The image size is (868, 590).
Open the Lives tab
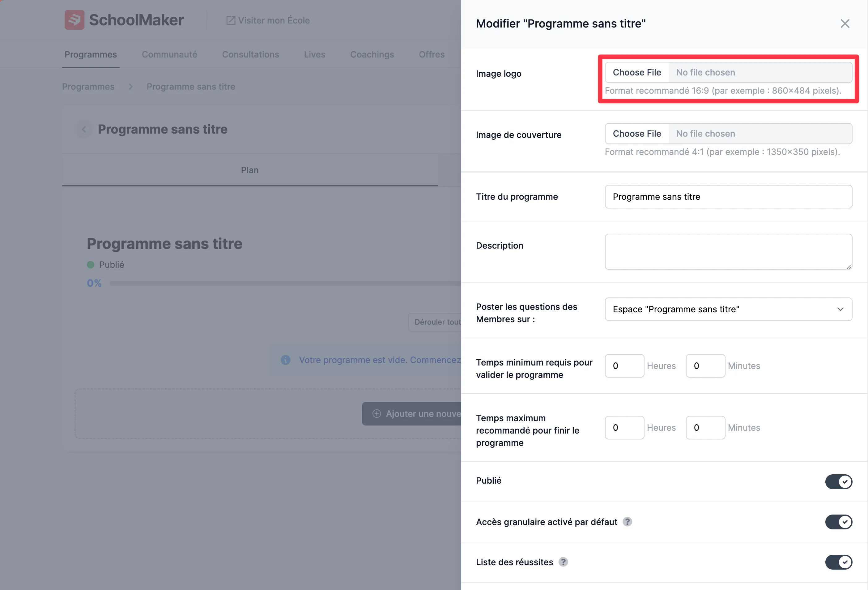coord(314,54)
